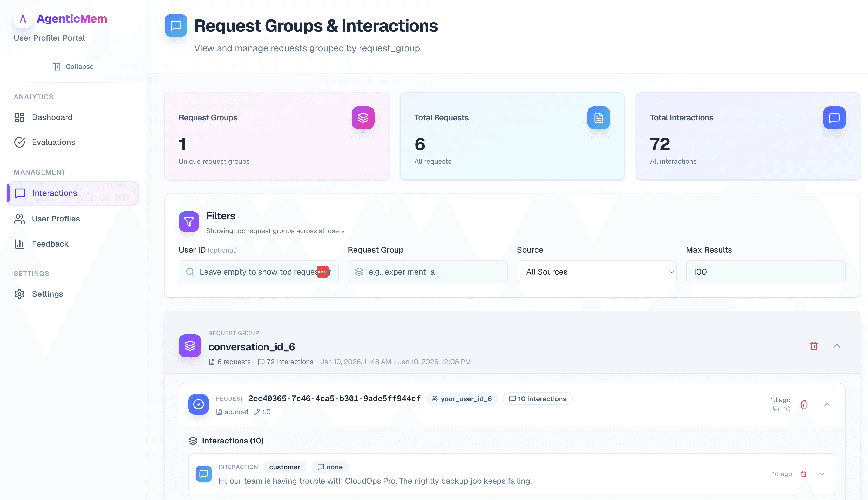Click the Collapse sidebar button
The width and height of the screenshot is (868, 500).
[72, 66]
